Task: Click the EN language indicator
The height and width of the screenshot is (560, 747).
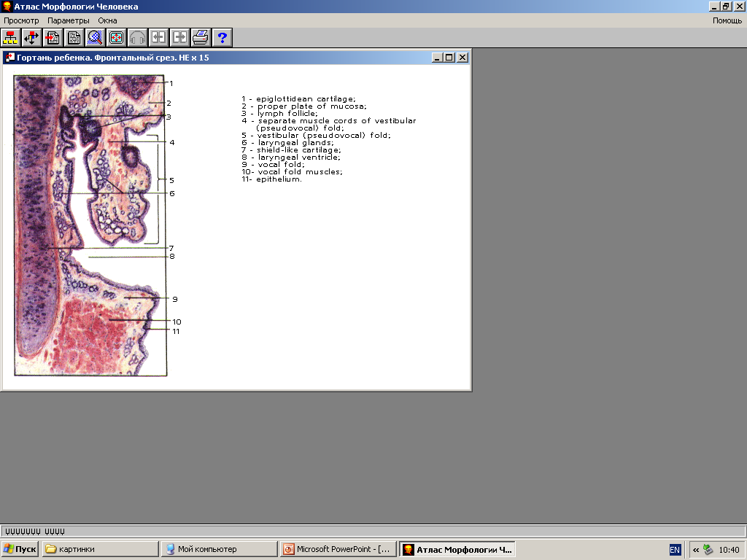Action: (x=675, y=550)
